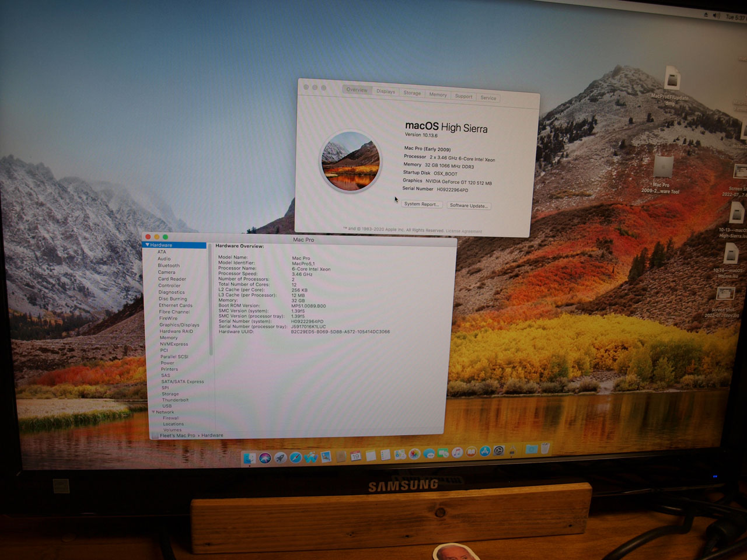Viewport: 747px width, 560px height.
Task: Select Bluetooth in the sidebar
Action: click(x=169, y=265)
